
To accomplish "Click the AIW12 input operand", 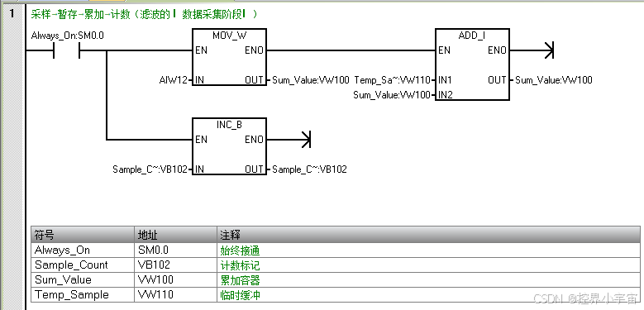I will pyautogui.click(x=173, y=80).
